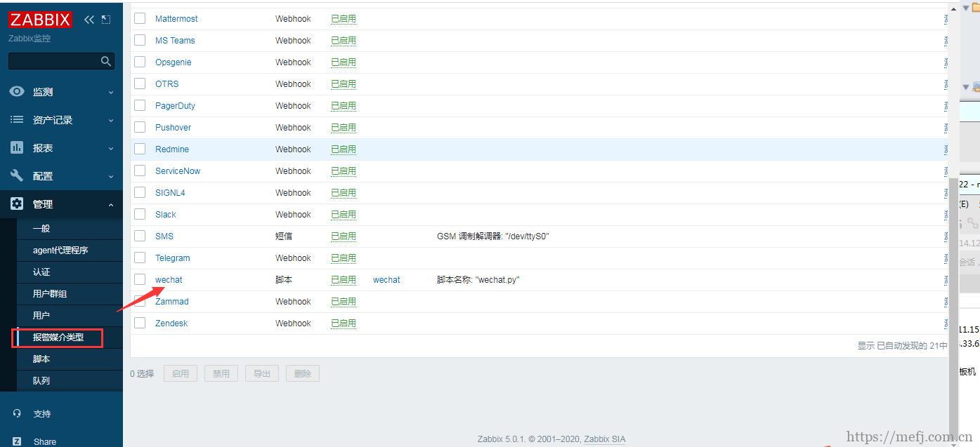This screenshot has height=447, width=980.
Task: Click the kiosk mode icon beside logo
Action: click(x=106, y=20)
